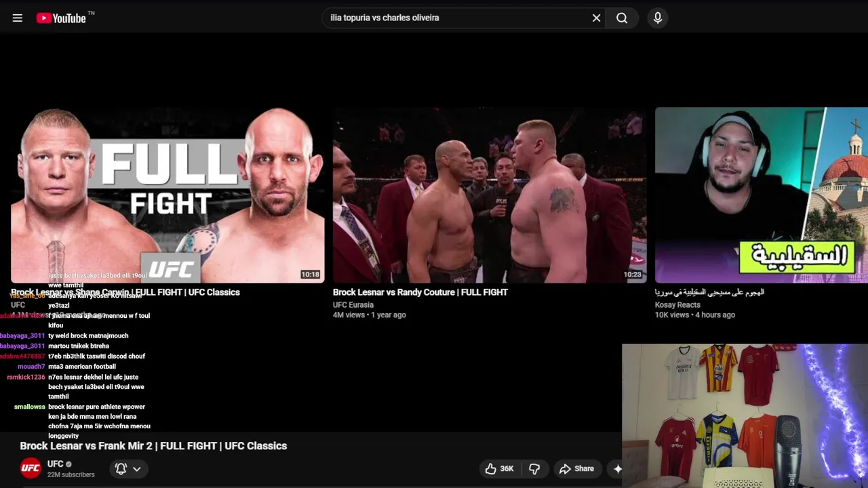Start voice search with microphone icon
The width and height of the screenshot is (868, 488).
click(657, 18)
